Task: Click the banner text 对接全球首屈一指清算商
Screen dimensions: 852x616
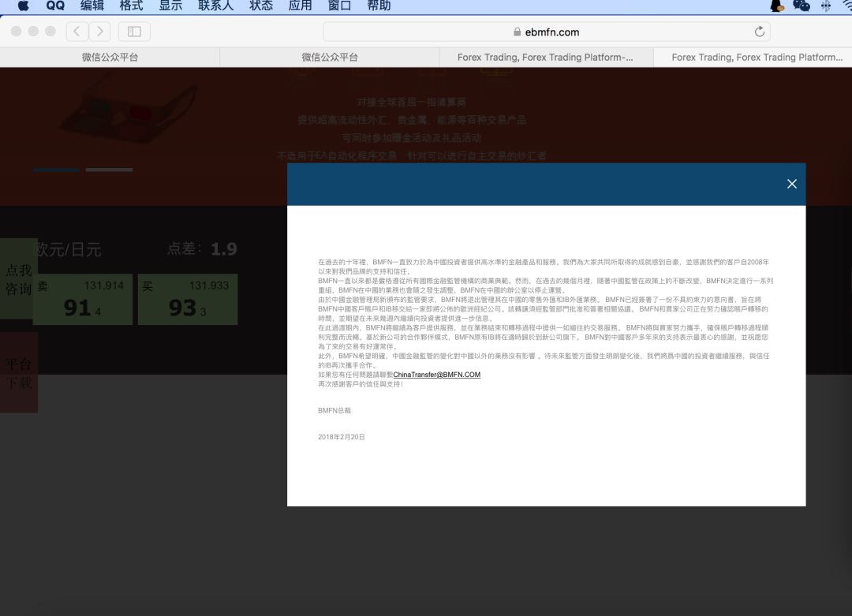Action: click(411, 102)
